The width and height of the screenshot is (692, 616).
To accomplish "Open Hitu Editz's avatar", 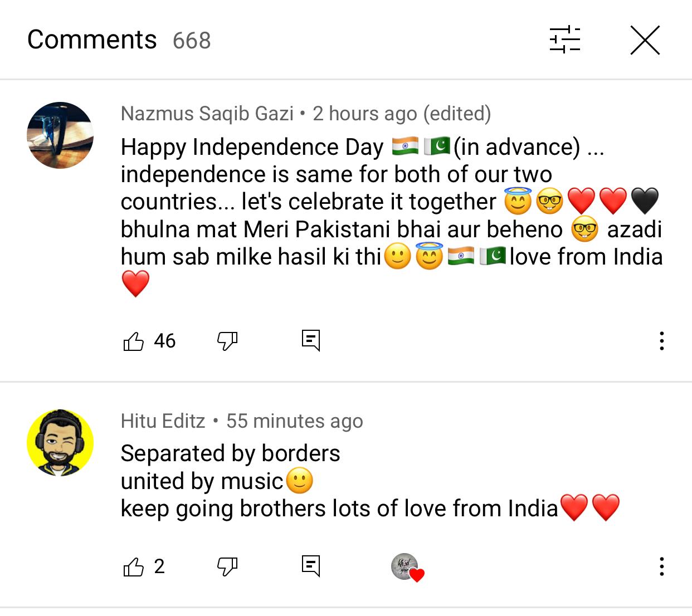I will (60, 443).
